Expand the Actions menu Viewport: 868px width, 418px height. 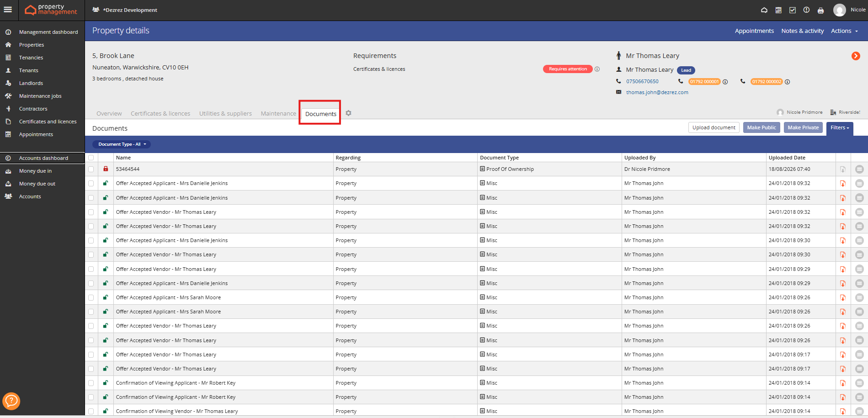coord(844,31)
